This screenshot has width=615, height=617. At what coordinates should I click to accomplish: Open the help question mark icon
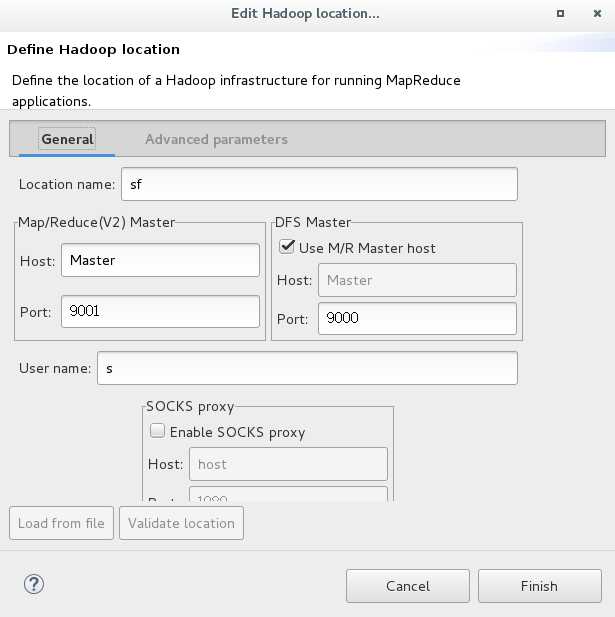point(34,584)
